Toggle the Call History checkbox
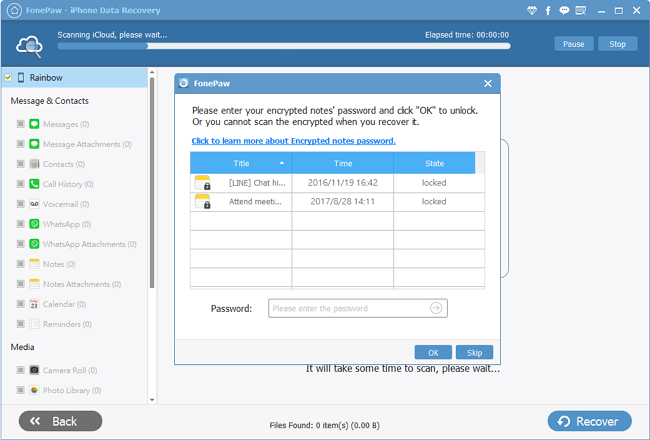 point(20,184)
